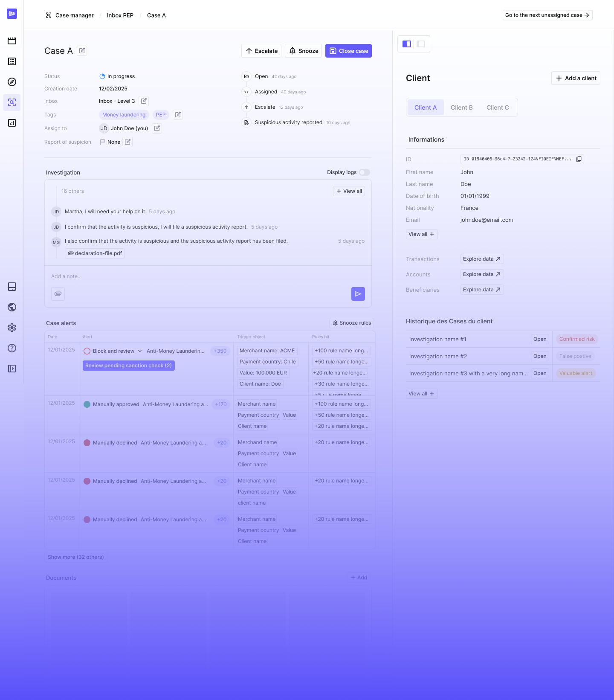Click the Confirmed risk label

[577, 339]
